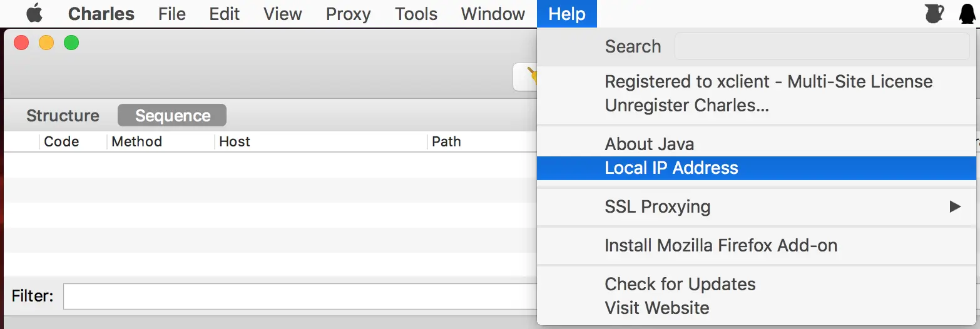Click the QQ penguin menu bar icon

(x=967, y=14)
